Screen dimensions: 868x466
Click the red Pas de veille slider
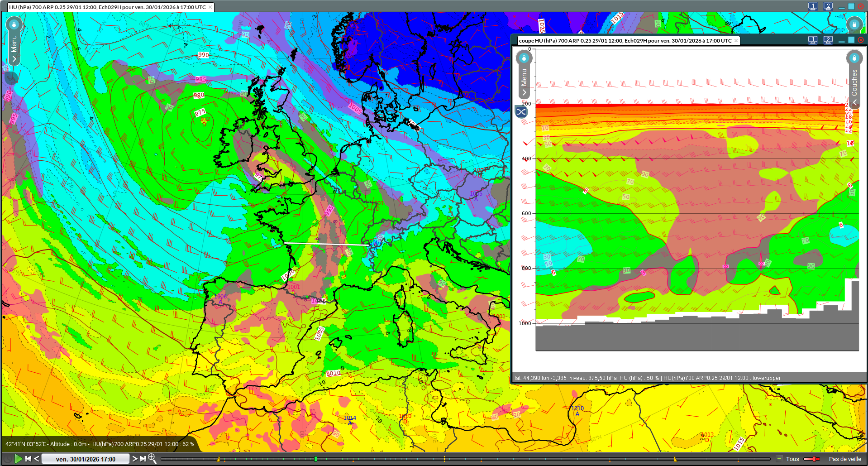point(813,459)
